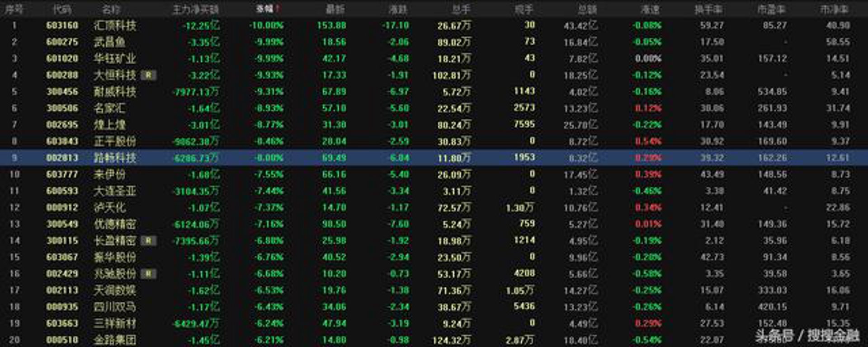
Task: Click stock code 603843
Action: tap(62, 141)
